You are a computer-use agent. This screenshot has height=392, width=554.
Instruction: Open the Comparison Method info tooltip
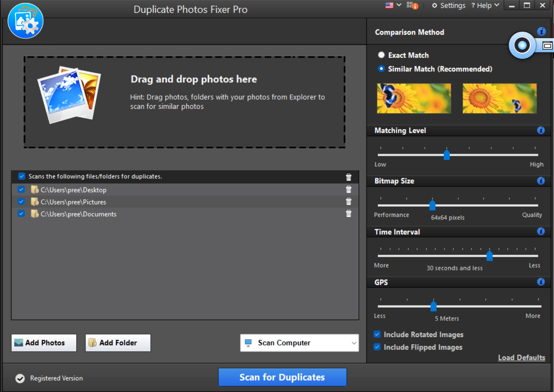click(541, 31)
